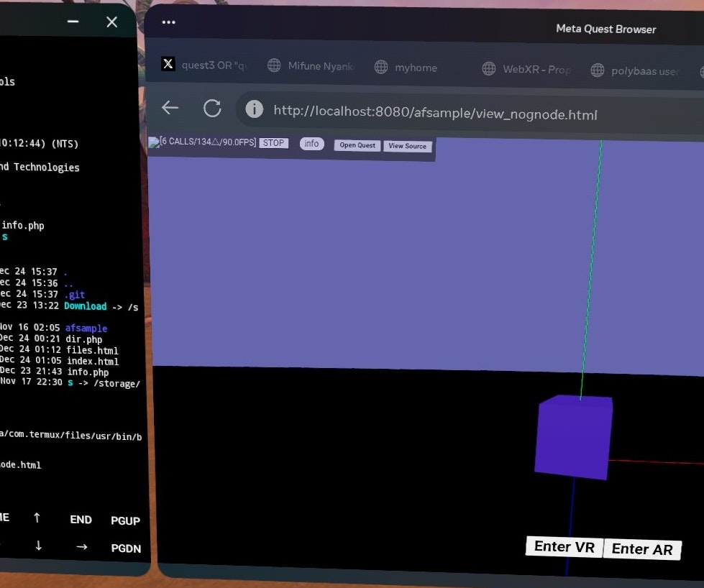Viewport: 704px width, 588px height.
Task: Open the info pill button
Action: coord(311,144)
